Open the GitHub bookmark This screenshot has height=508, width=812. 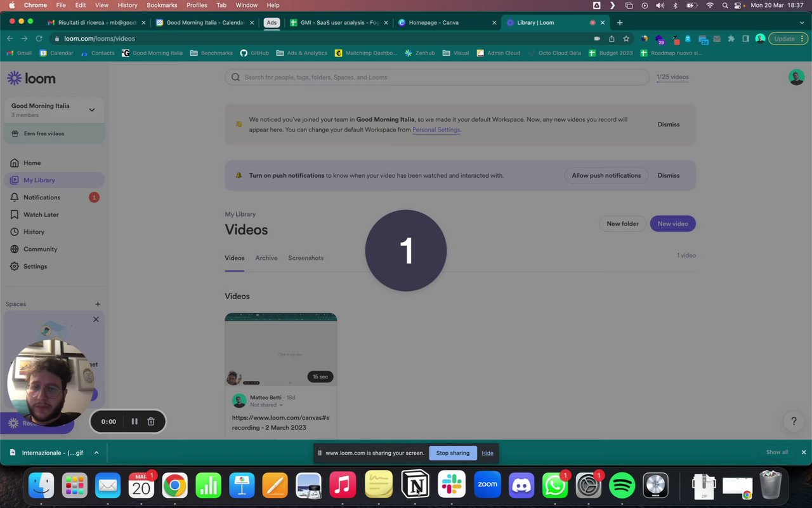tap(254, 53)
